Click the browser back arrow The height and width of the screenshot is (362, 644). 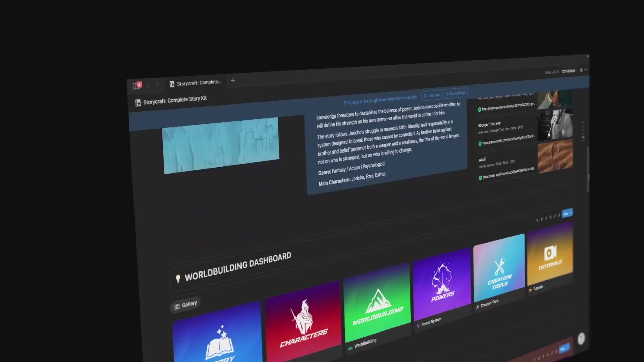[148, 85]
